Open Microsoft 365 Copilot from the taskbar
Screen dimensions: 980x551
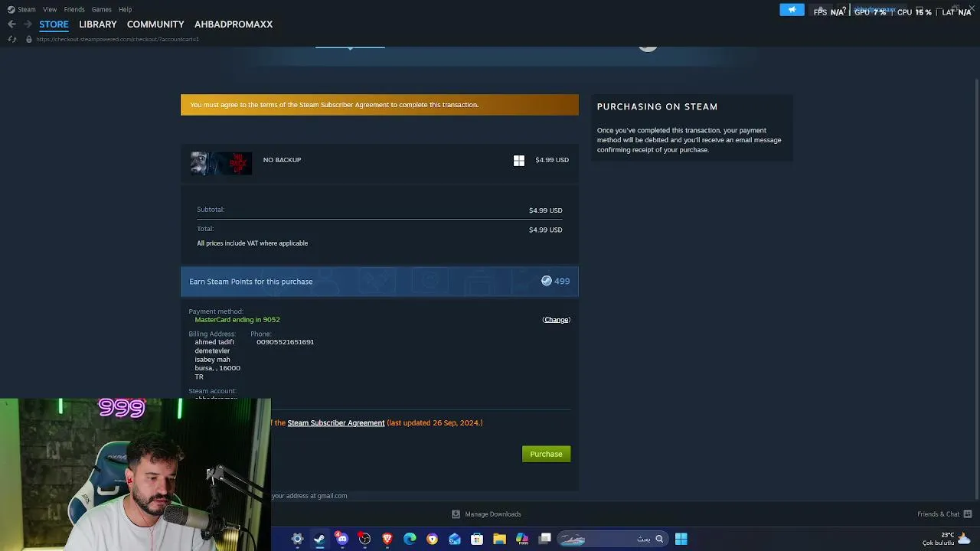(x=522, y=539)
